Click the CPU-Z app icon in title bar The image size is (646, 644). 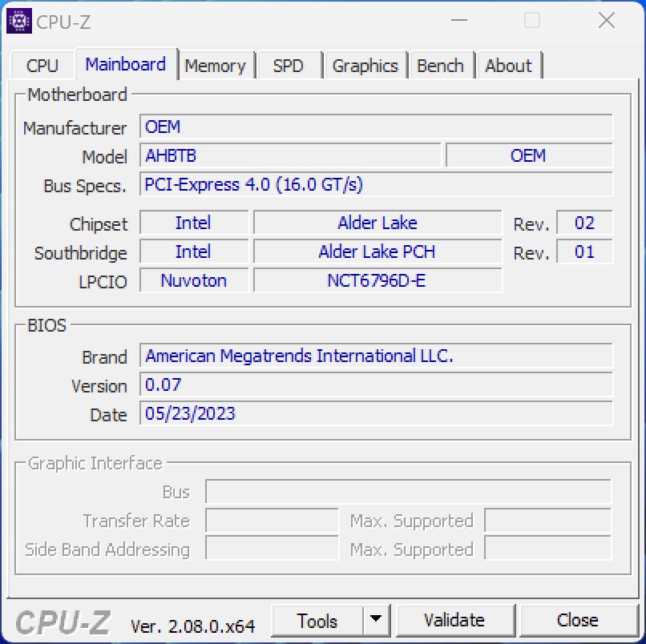pyautogui.click(x=18, y=22)
